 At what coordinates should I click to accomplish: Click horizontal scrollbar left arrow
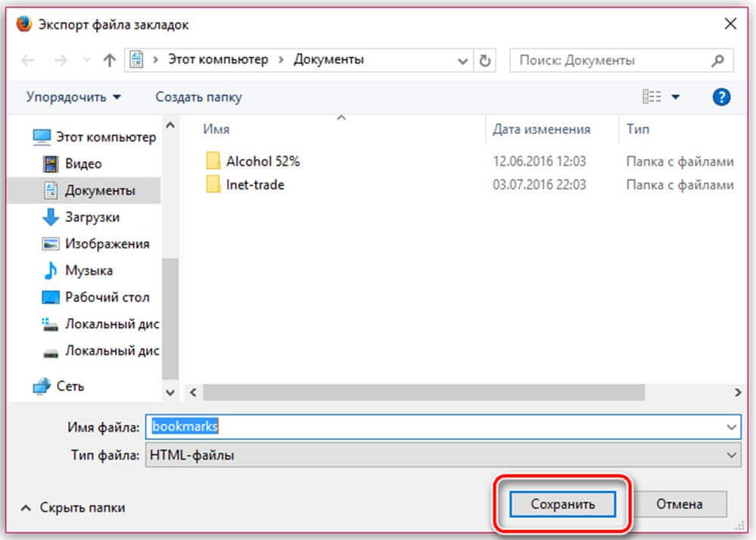tap(193, 392)
